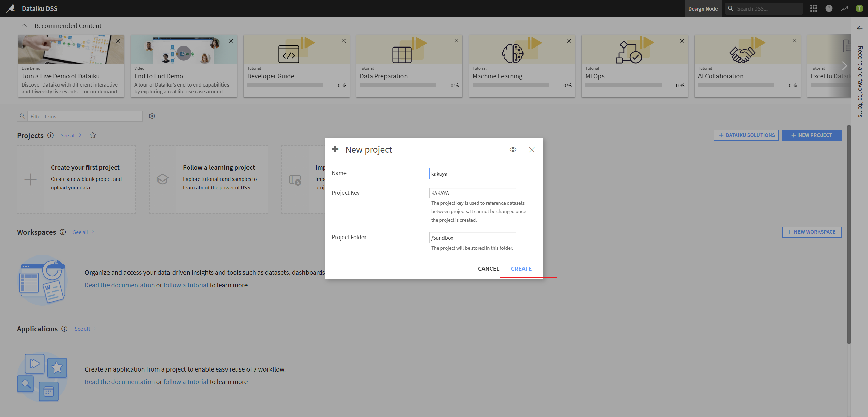Image resolution: width=868 pixels, height=417 pixels.
Task: Show next recommended content cards
Action: (844, 66)
